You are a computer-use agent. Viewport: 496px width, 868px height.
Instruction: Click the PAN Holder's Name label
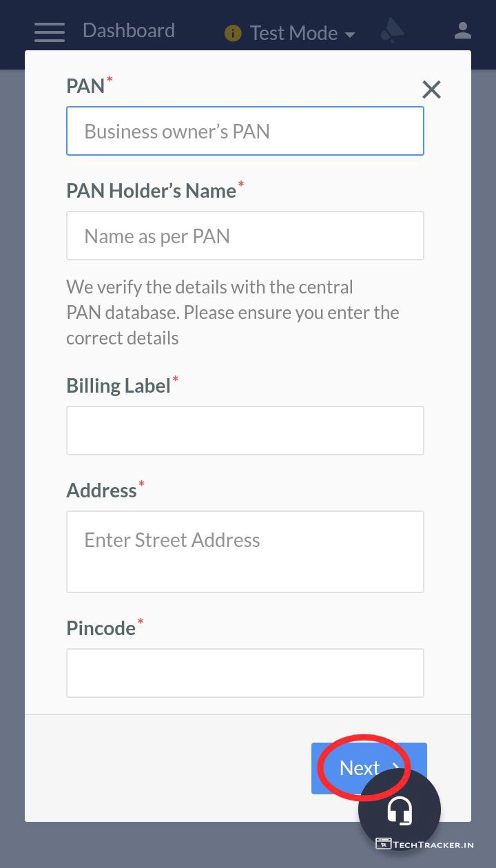(x=152, y=191)
